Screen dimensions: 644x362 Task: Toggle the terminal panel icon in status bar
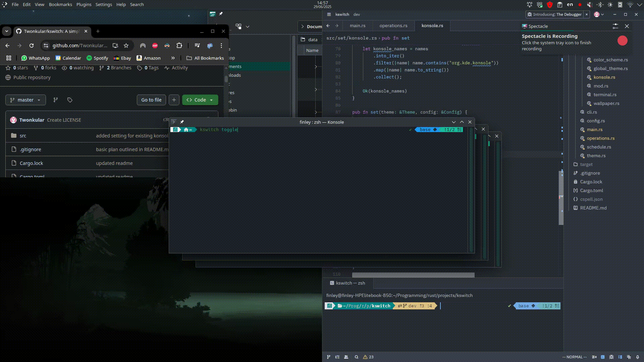603,357
